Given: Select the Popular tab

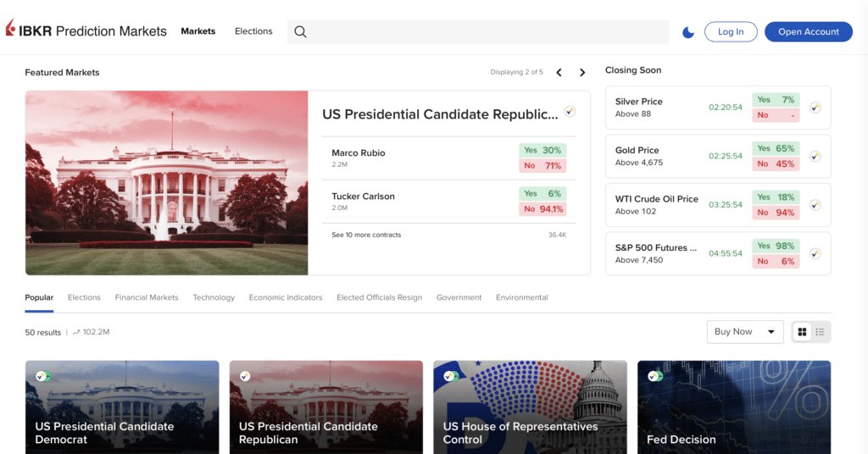Looking at the screenshot, I should pos(39,297).
